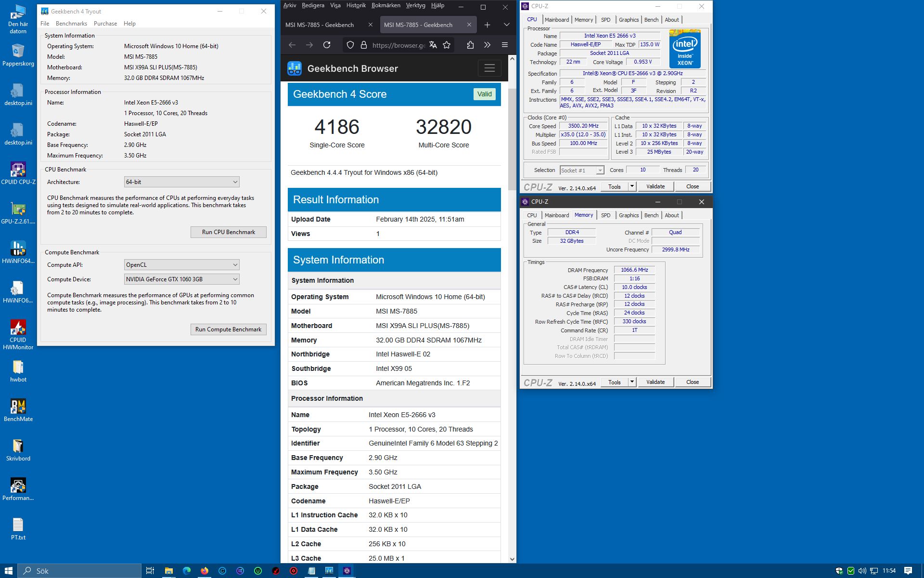The image size is (924, 578).
Task: Switch to Mainboard tab in upper CPU-Z
Action: click(557, 20)
